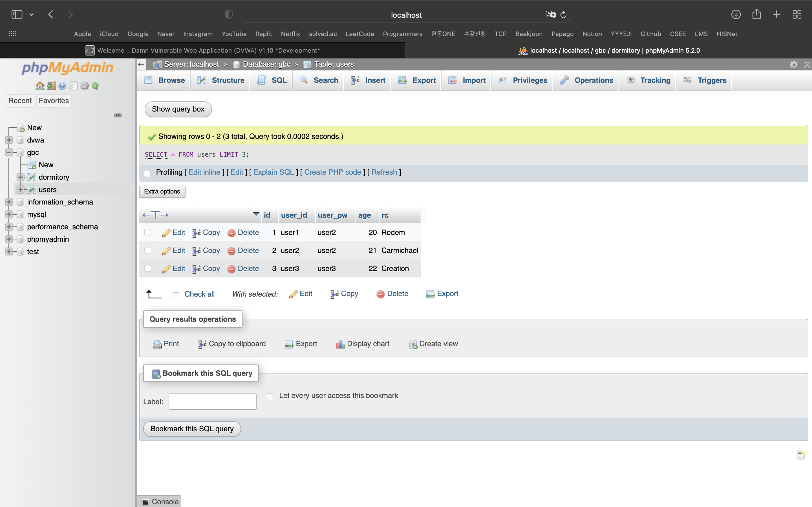This screenshot has width=812, height=507.
Task: Click the navigation link chain icon
Action: (118, 115)
